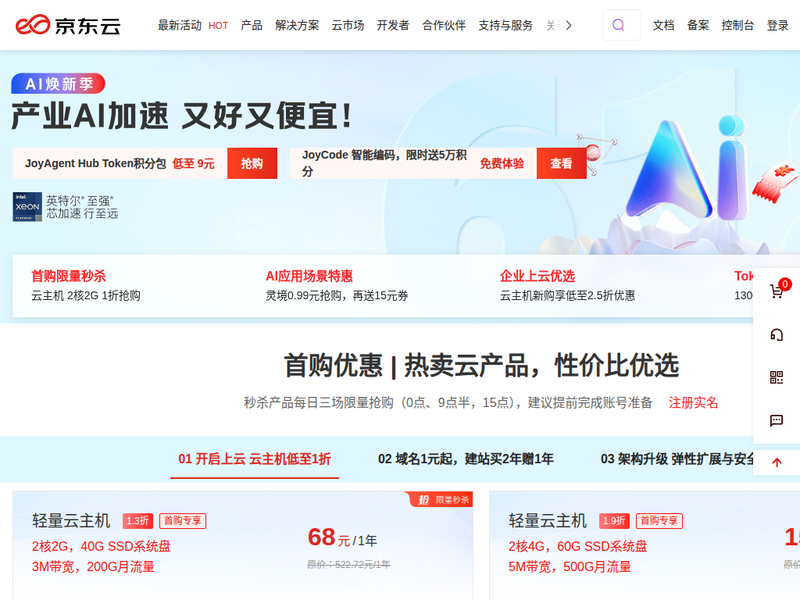Screen dimensions: 800x600
Task: Click 云主机 2核2G 1折抢购 text
Action: pos(86,295)
